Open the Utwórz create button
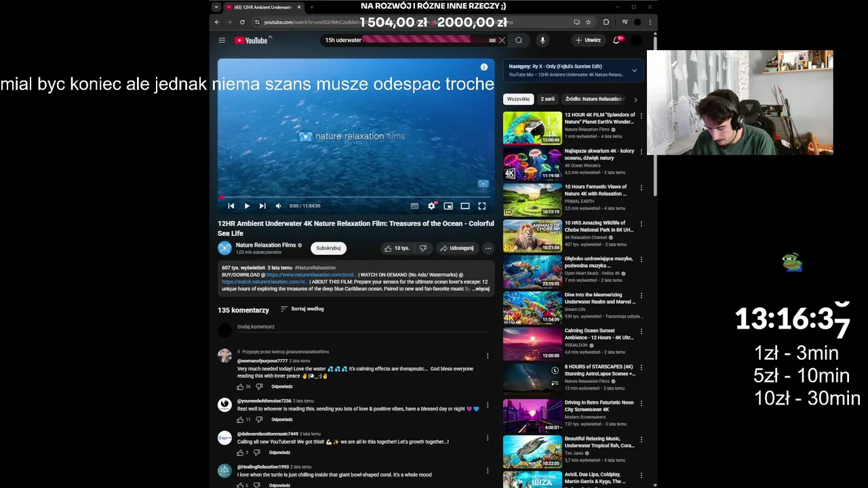The width and height of the screenshot is (868, 488). [x=588, y=40]
